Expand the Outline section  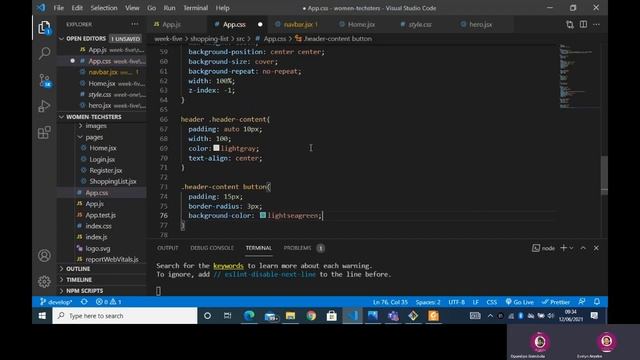pos(78,269)
